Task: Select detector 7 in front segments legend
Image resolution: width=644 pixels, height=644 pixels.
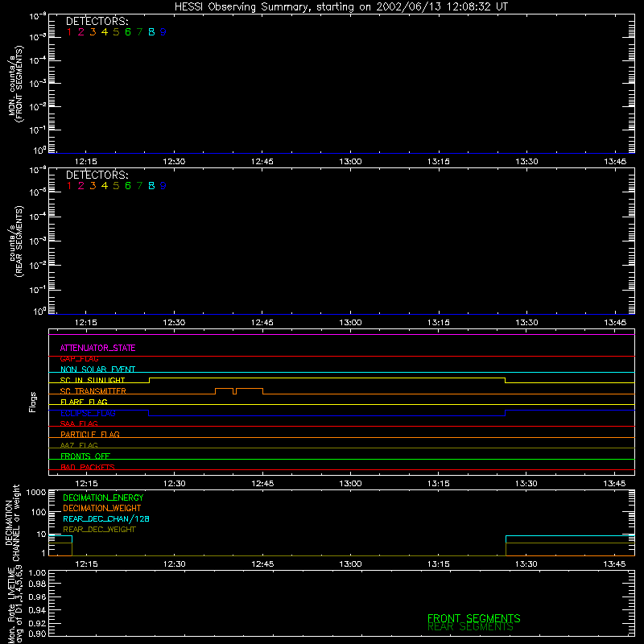Action: pos(139,32)
